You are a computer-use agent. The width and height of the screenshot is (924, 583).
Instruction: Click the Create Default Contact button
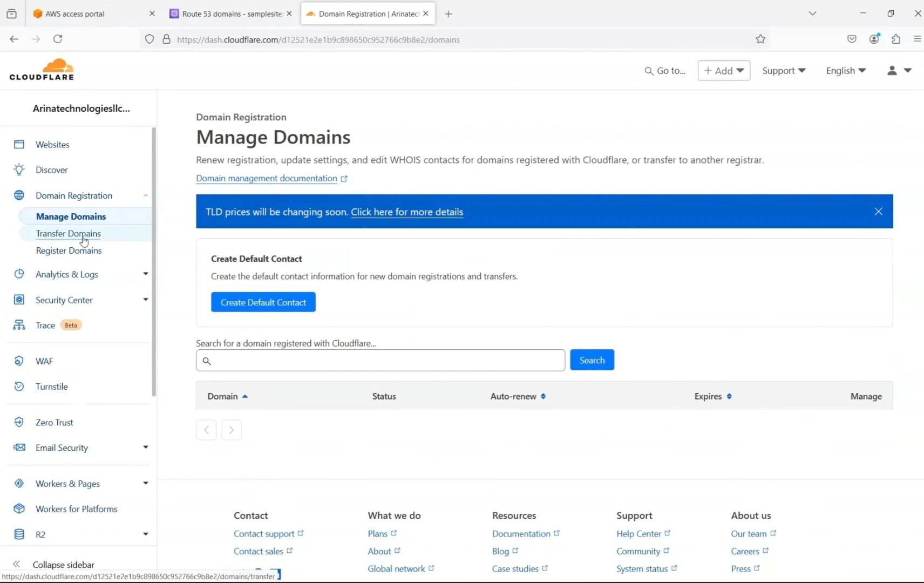point(262,302)
